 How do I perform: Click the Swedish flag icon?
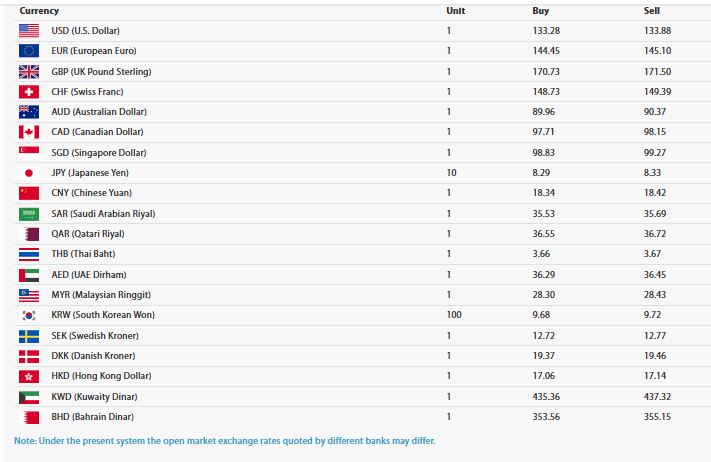[29, 336]
